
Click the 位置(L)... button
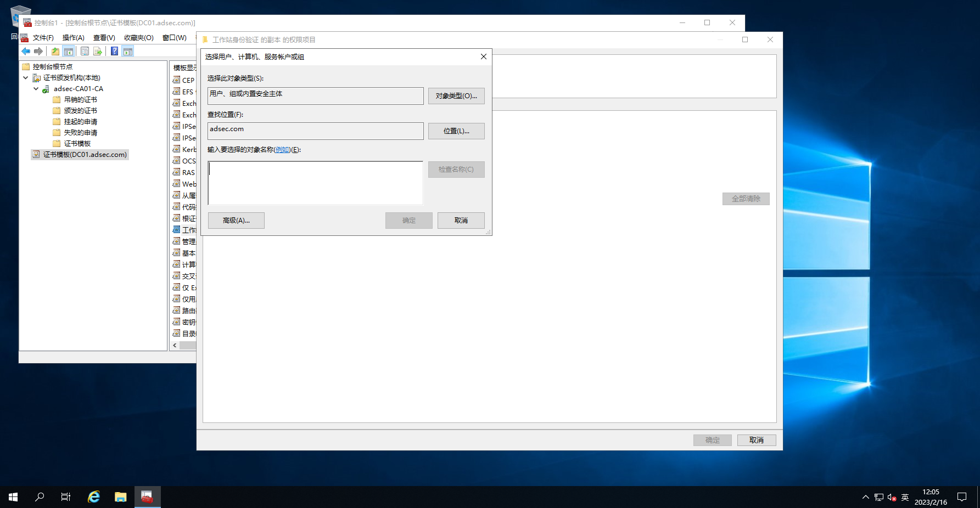[x=456, y=131]
